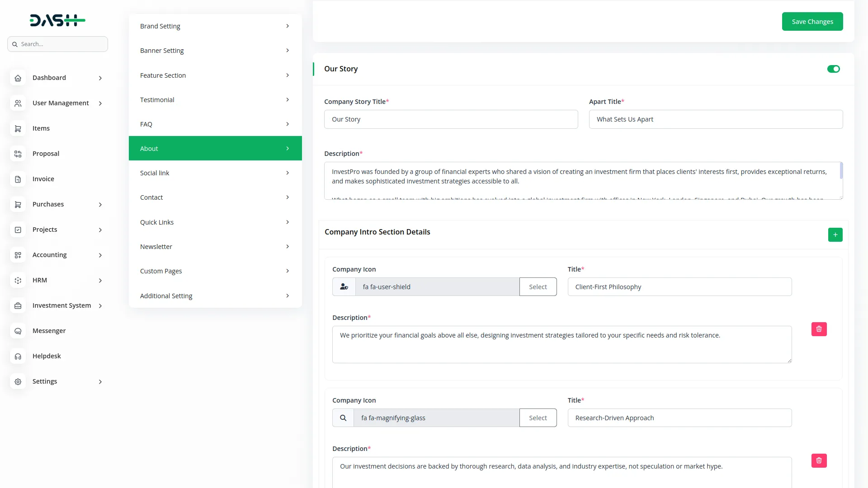The width and height of the screenshot is (868, 488).
Task: Open the Newsletter settings item
Action: coord(215,247)
